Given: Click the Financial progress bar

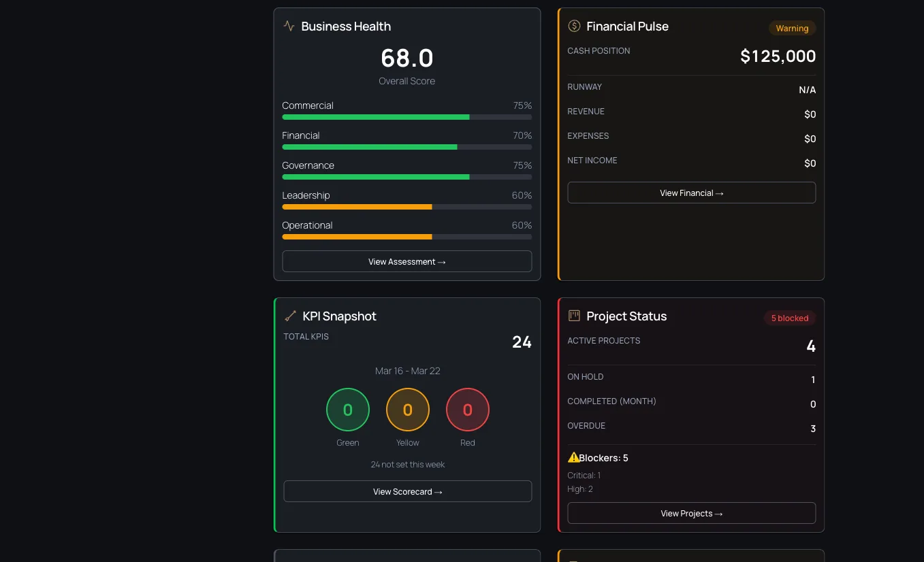Looking at the screenshot, I should click(407, 147).
